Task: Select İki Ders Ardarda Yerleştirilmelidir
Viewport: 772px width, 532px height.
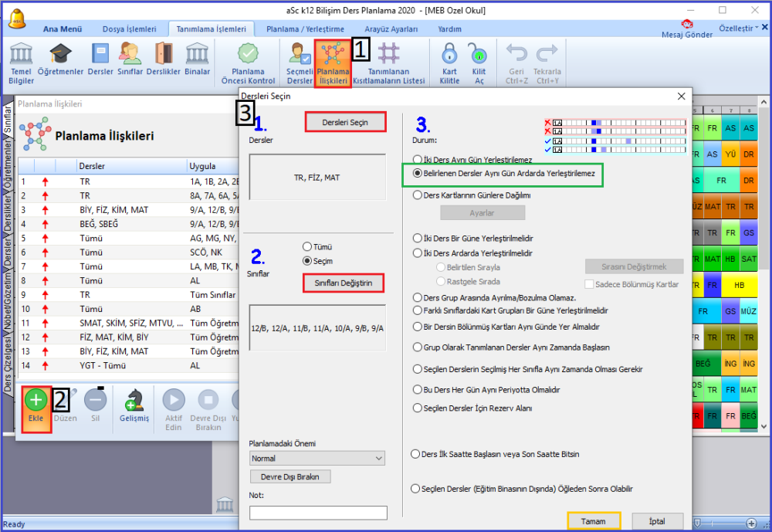Action: click(x=418, y=253)
